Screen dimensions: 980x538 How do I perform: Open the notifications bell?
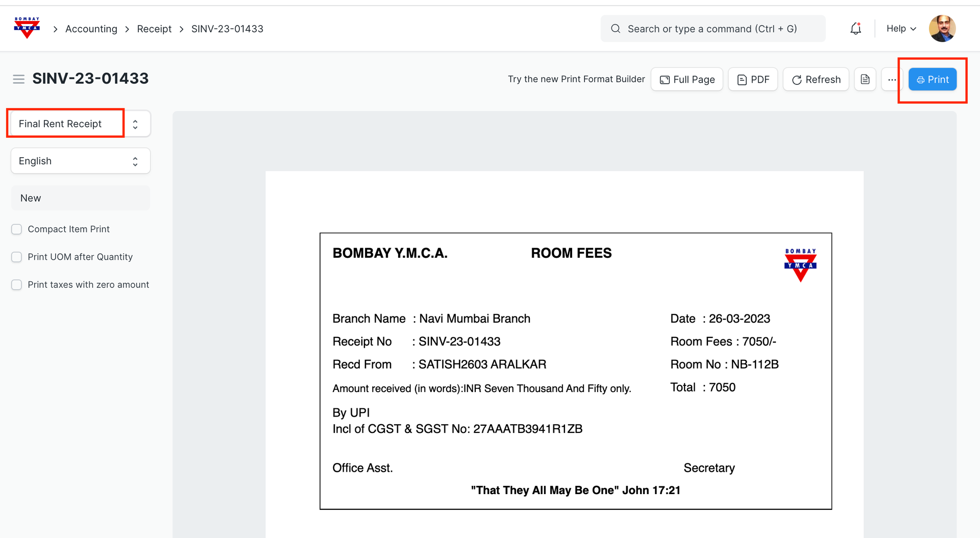pyautogui.click(x=855, y=29)
